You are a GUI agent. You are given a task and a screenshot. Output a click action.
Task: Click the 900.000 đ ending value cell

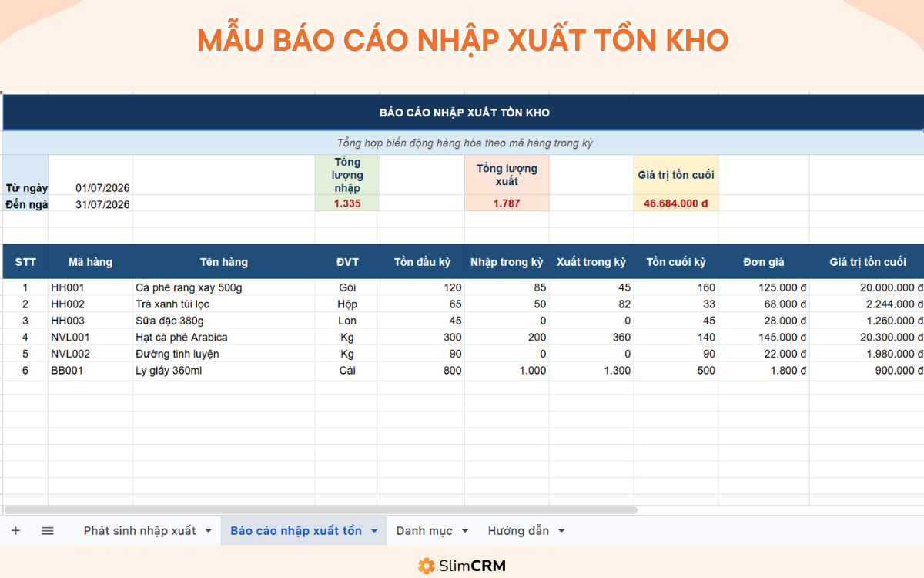click(867, 371)
